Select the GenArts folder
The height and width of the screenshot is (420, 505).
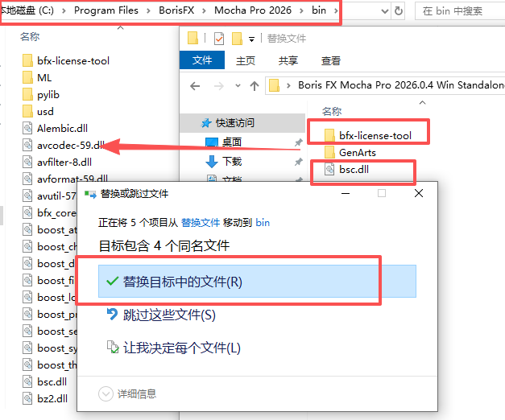(350, 152)
